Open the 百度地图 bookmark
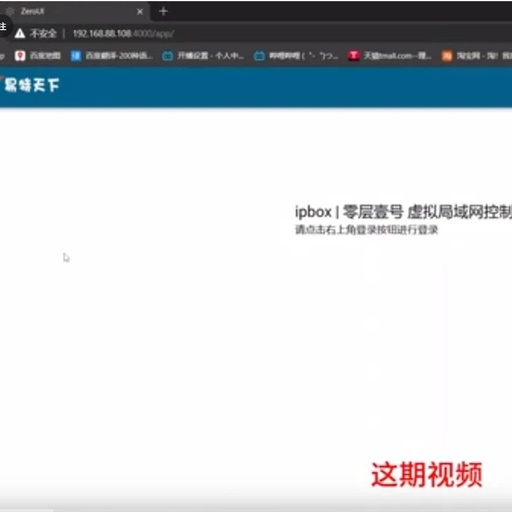Screen dimensions: 512x512 38,56
